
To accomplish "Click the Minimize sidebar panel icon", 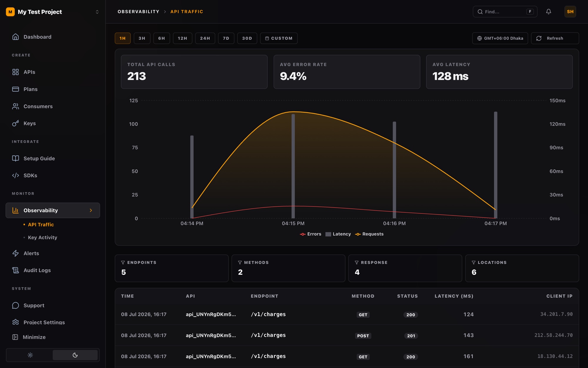I will coord(15,337).
